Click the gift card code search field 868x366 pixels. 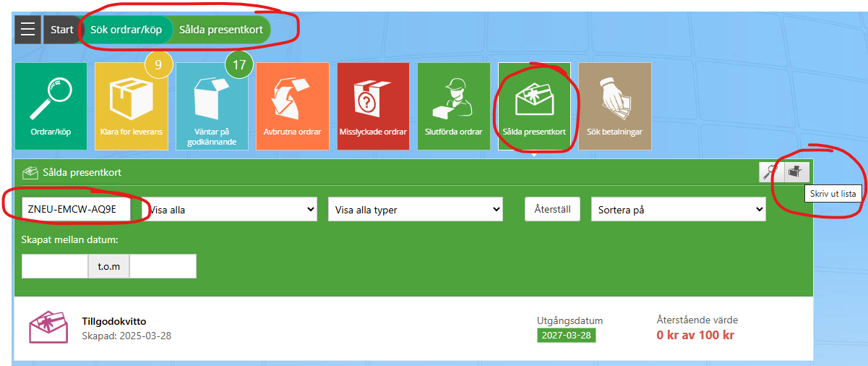tap(77, 210)
